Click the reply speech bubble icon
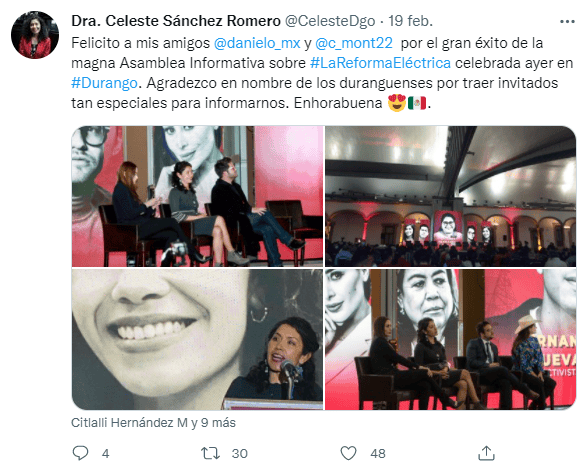 click(80, 453)
